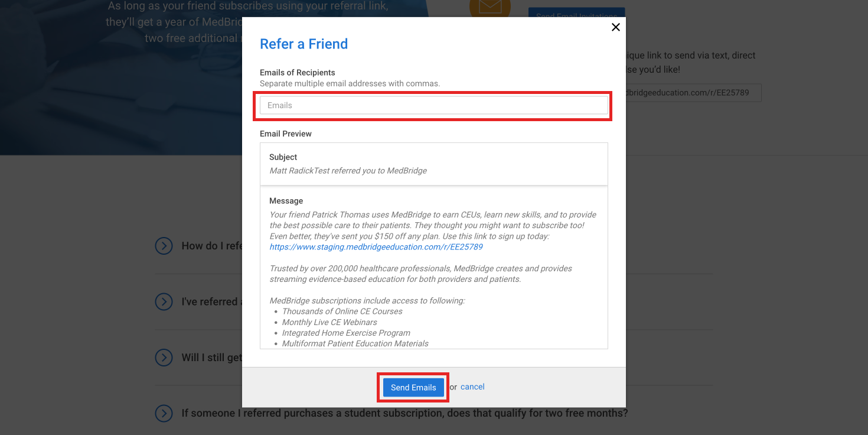
Task: Click the orange envelope icon
Action: click(x=490, y=8)
